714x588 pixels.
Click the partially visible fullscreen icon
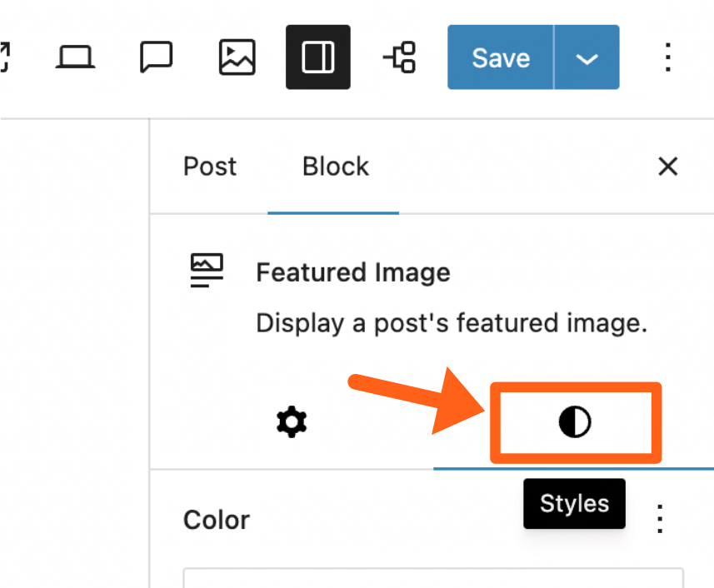coord(4,57)
